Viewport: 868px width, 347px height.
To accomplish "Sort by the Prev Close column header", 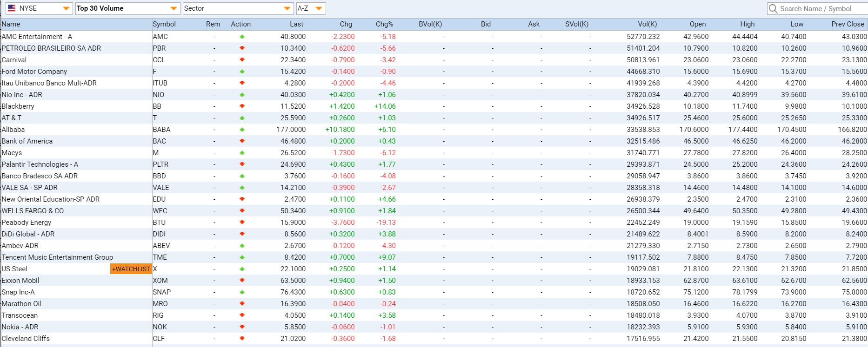I will [x=848, y=24].
